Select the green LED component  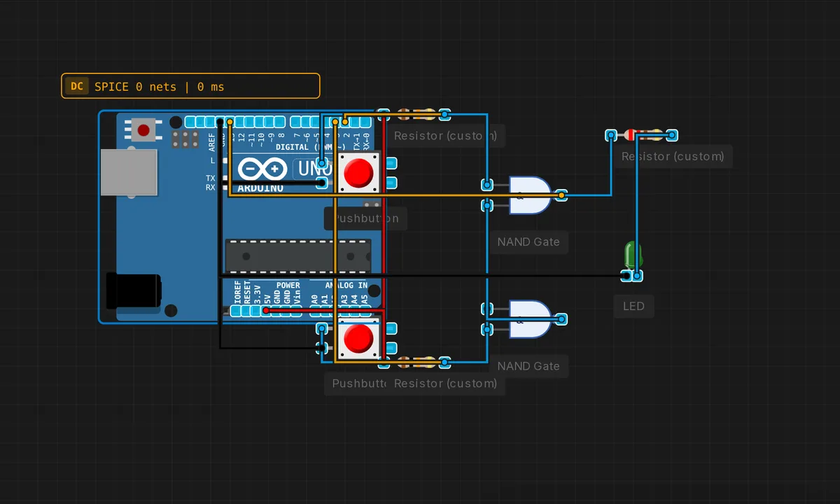pyautogui.click(x=632, y=256)
